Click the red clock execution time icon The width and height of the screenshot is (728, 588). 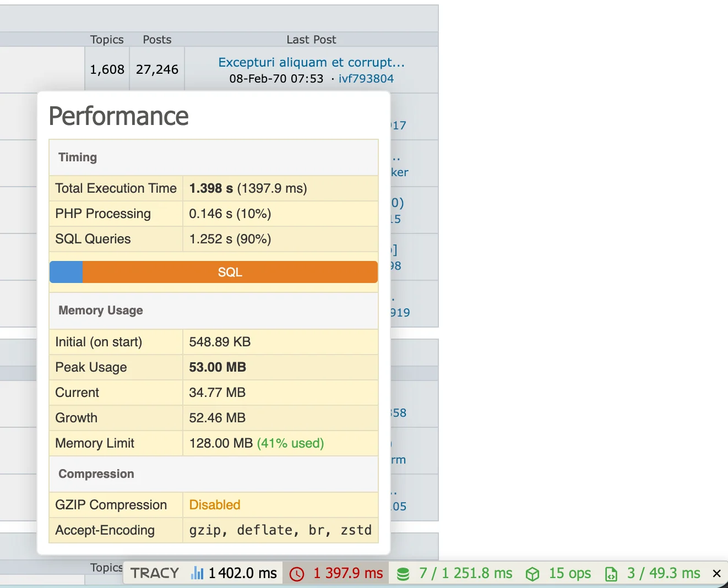pos(297,574)
